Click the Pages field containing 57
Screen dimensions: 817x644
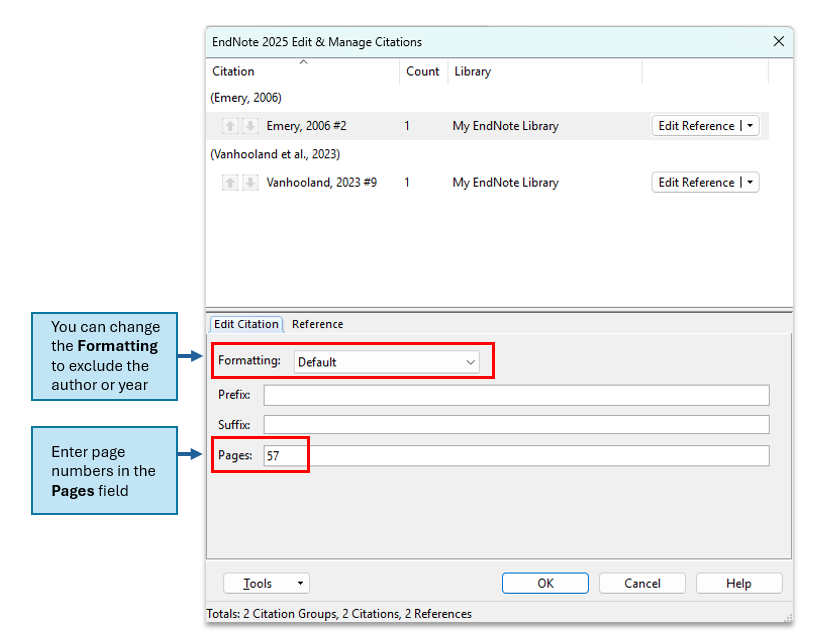pyautogui.click(x=516, y=456)
